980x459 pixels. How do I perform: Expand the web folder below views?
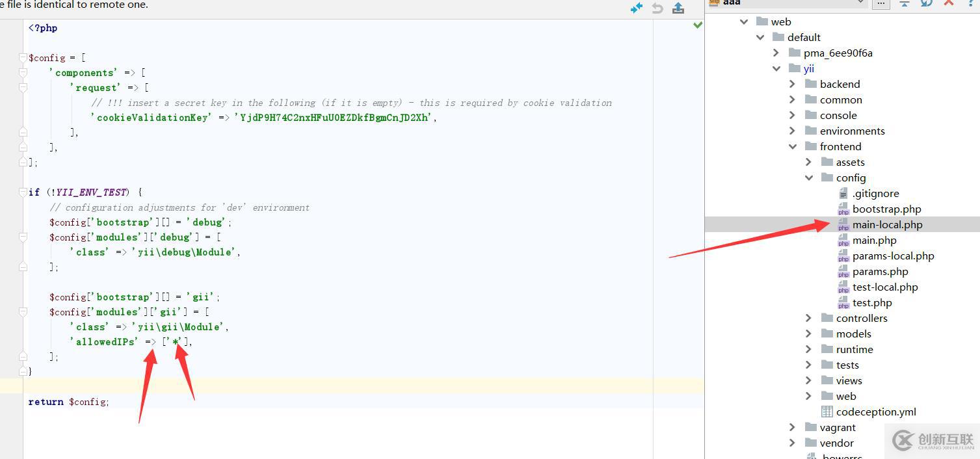click(x=809, y=396)
